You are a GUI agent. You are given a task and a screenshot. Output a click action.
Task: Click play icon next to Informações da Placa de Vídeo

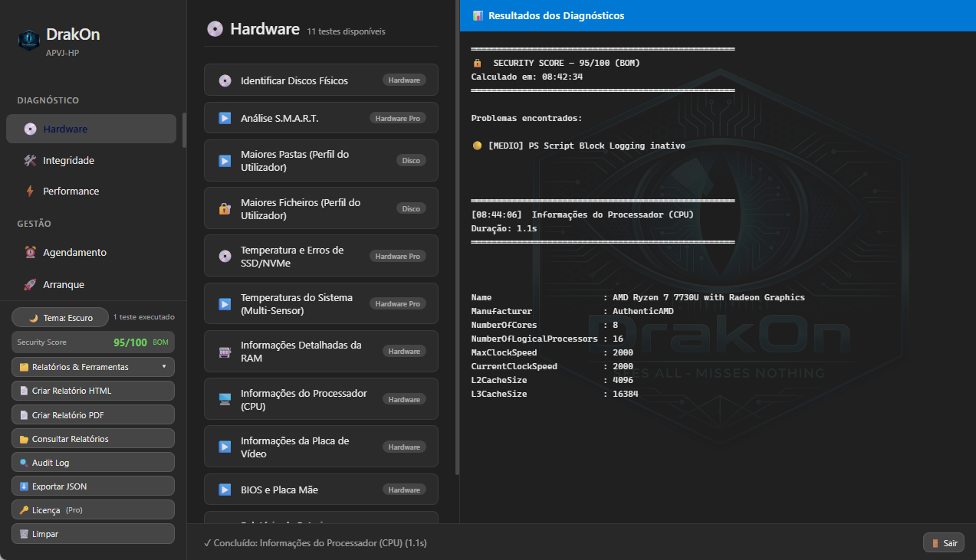(x=225, y=447)
